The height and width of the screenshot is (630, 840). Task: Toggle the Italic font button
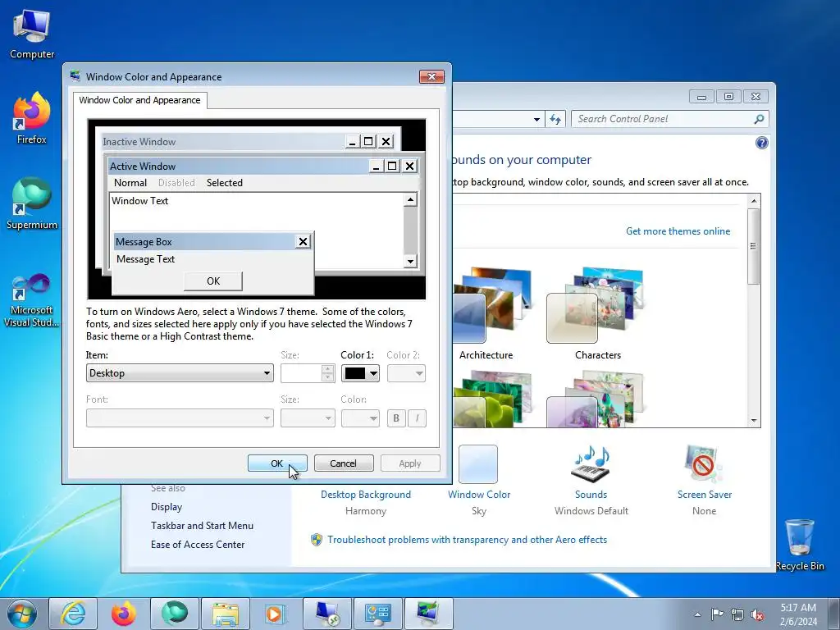[x=418, y=418]
